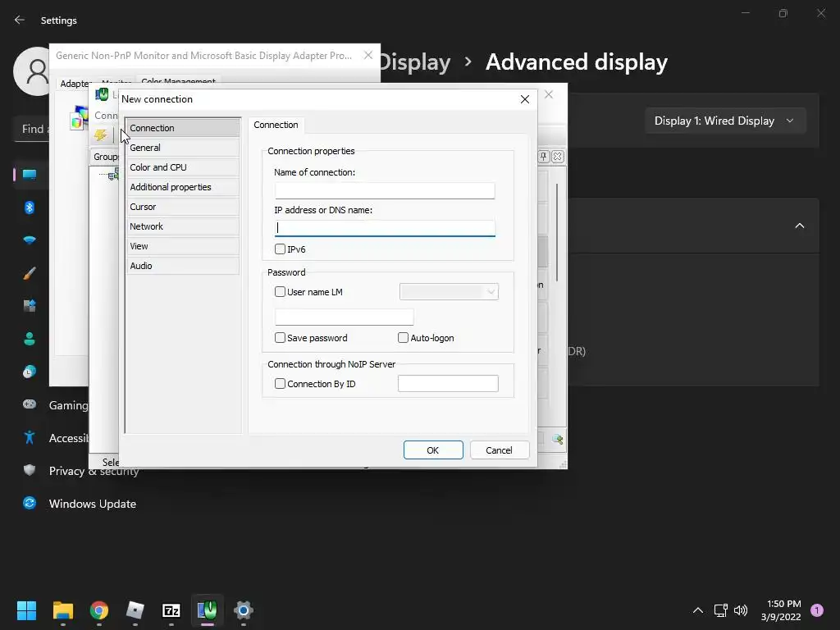This screenshot has width=840, height=630.
Task: Click Cancel in New connection dialog
Action: tap(500, 450)
